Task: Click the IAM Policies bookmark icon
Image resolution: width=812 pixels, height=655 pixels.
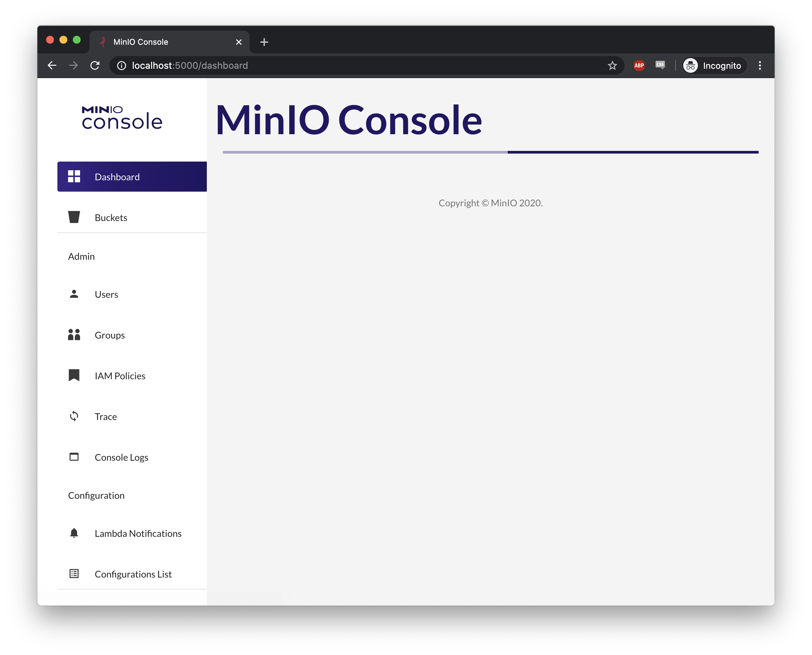Action: tap(74, 376)
